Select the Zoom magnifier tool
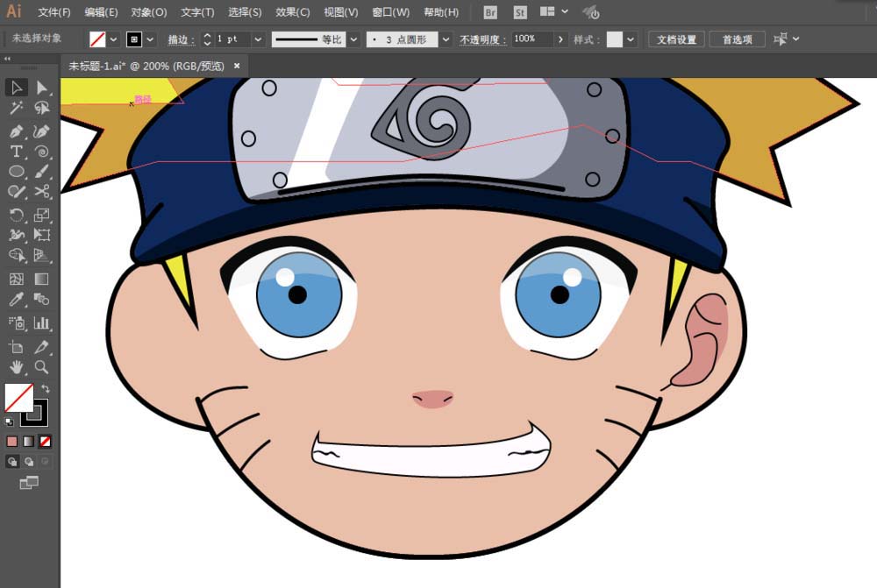Viewport: 877px width, 588px height. click(41, 367)
